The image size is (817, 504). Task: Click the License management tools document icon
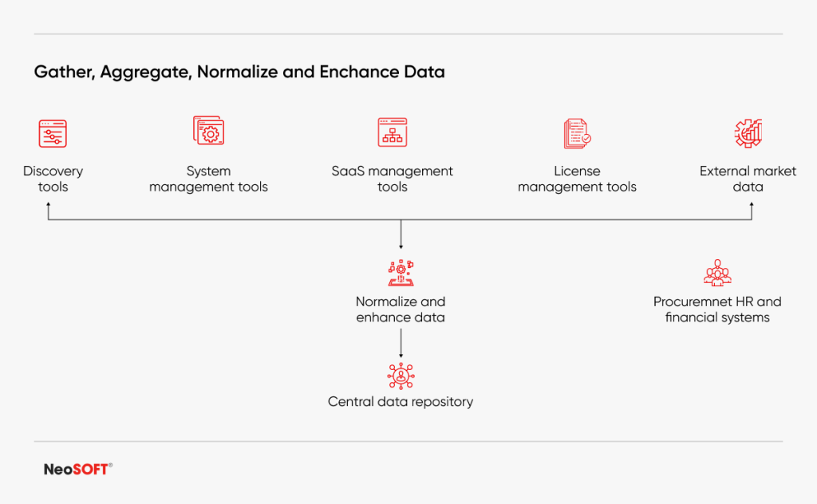coord(578,133)
